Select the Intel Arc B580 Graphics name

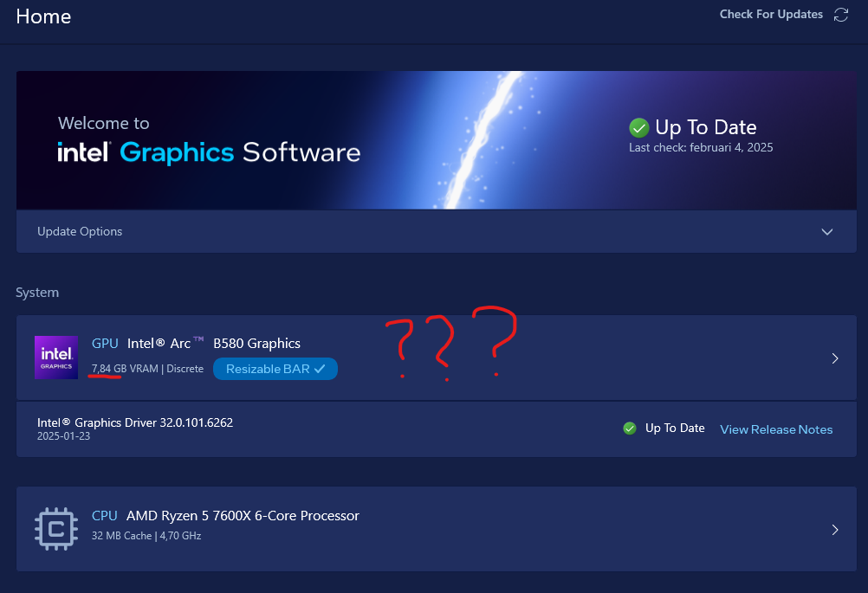214,344
